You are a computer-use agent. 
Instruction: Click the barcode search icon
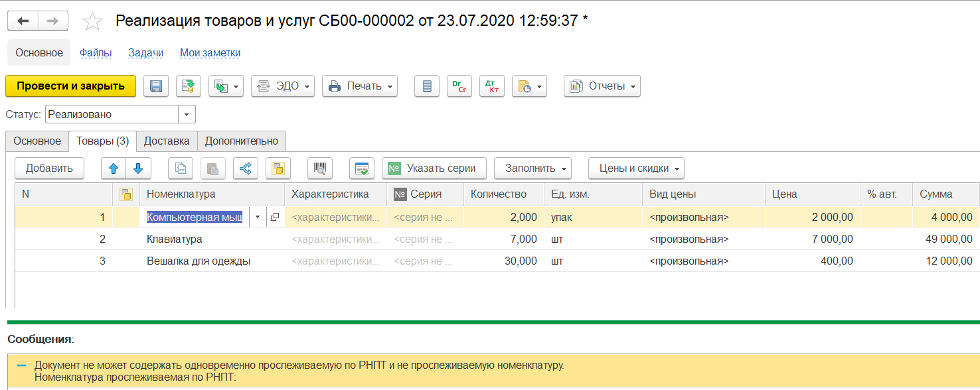point(320,168)
